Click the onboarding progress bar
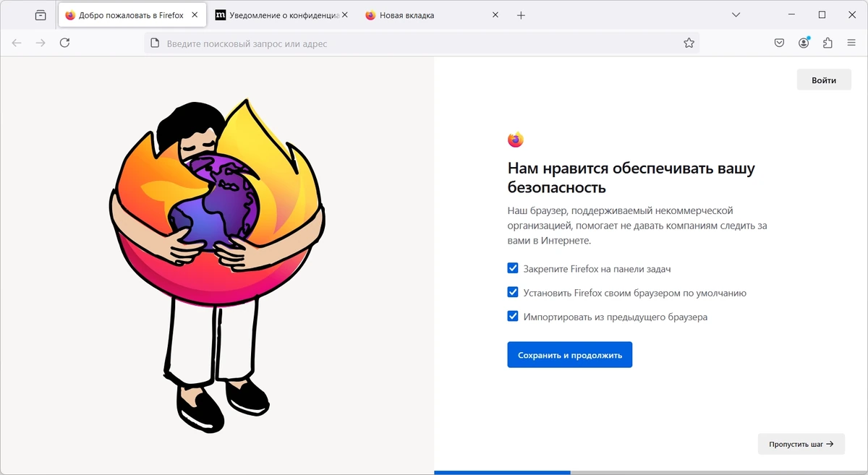Viewport: 868px width, 475px height. [650, 473]
